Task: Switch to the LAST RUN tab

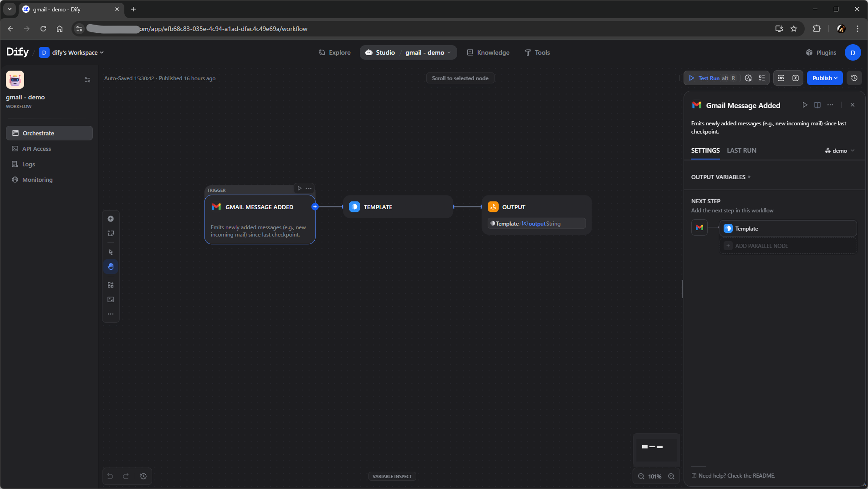Action: click(741, 150)
